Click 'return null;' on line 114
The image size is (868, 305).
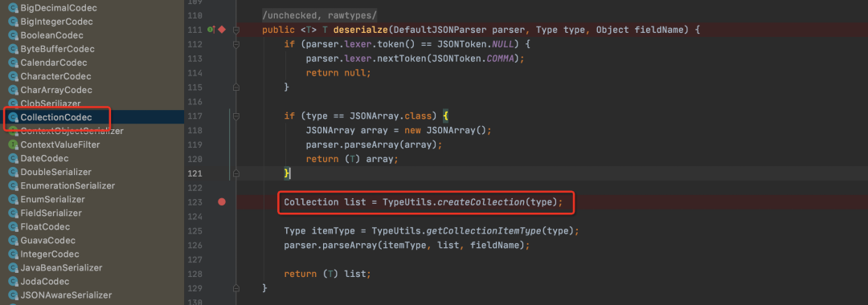click(x=338, y=72)
